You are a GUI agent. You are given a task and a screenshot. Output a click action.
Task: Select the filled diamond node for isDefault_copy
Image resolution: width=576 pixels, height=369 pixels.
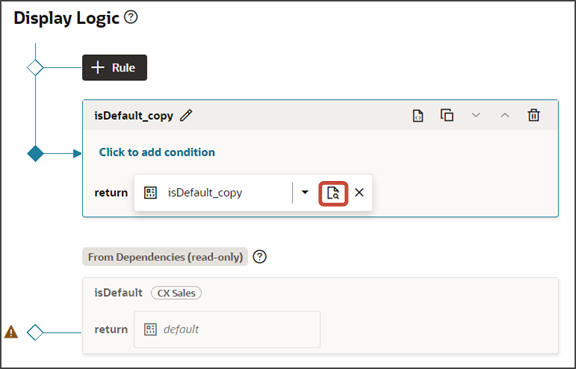(x=35, y=154)
